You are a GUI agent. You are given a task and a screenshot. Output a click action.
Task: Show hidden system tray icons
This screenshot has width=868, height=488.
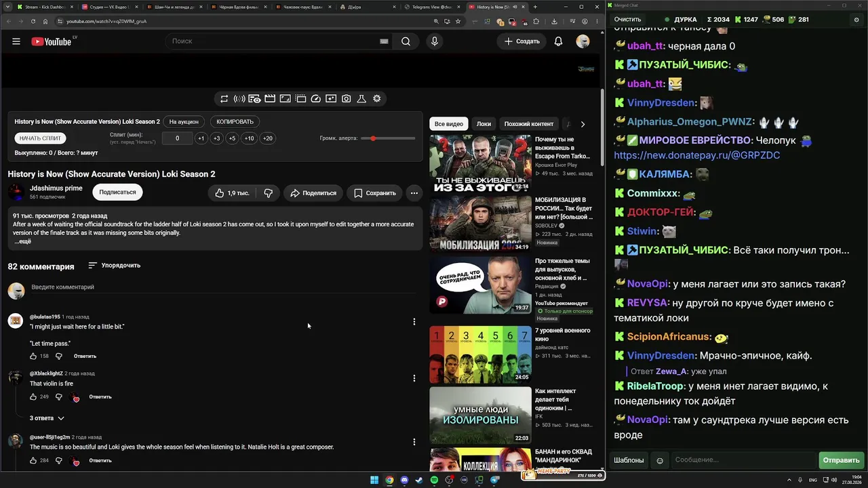789,481
